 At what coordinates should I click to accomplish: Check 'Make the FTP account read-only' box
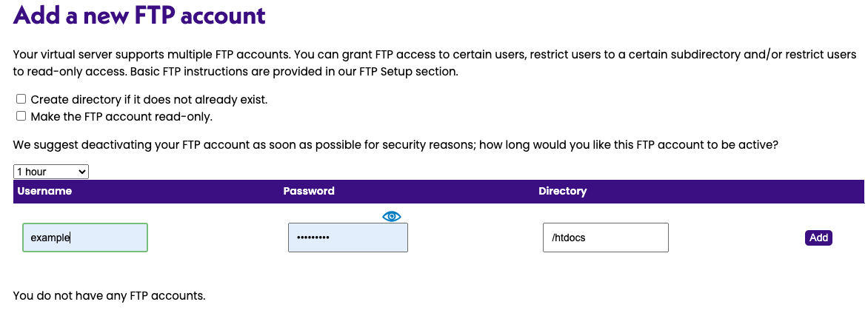(x=21, y=116)
